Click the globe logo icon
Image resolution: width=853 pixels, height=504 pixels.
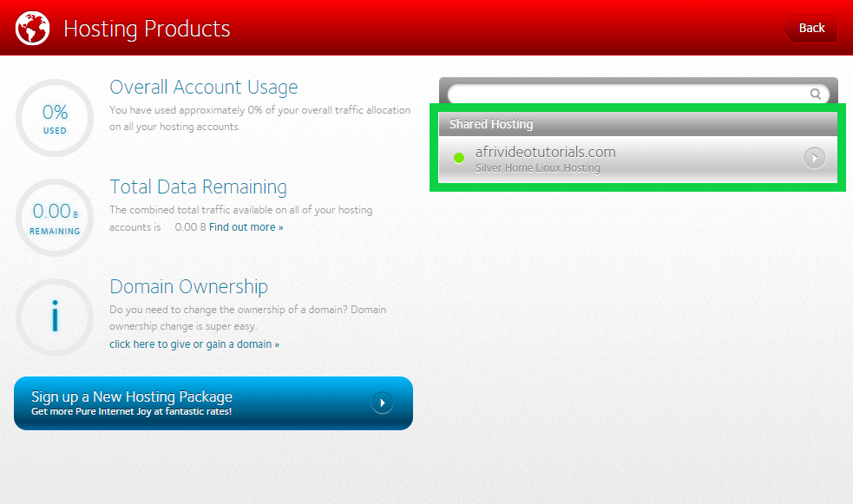(32, 29)
